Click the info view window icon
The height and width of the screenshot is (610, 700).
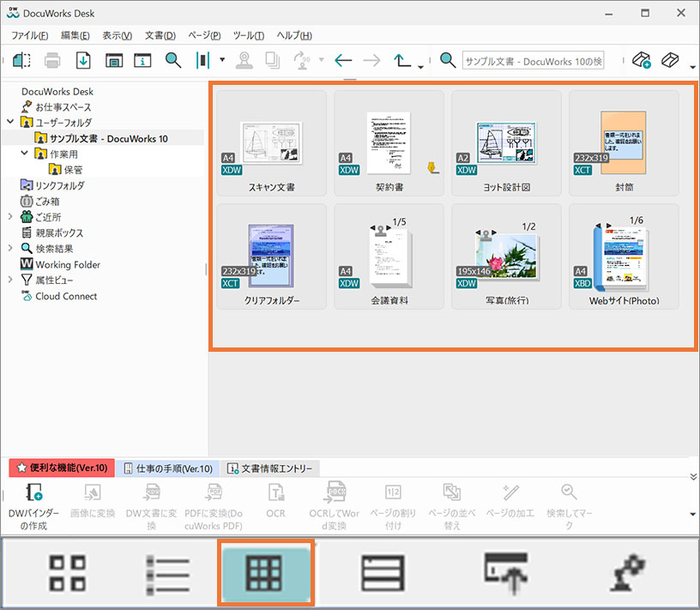[114, 60]
